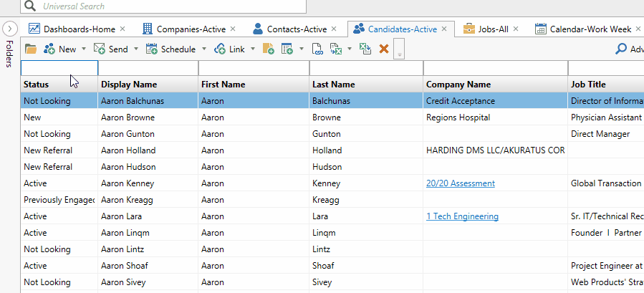Expand the Folders panel with the arrow
Screen dimensions: 644x293
point(10,29)
